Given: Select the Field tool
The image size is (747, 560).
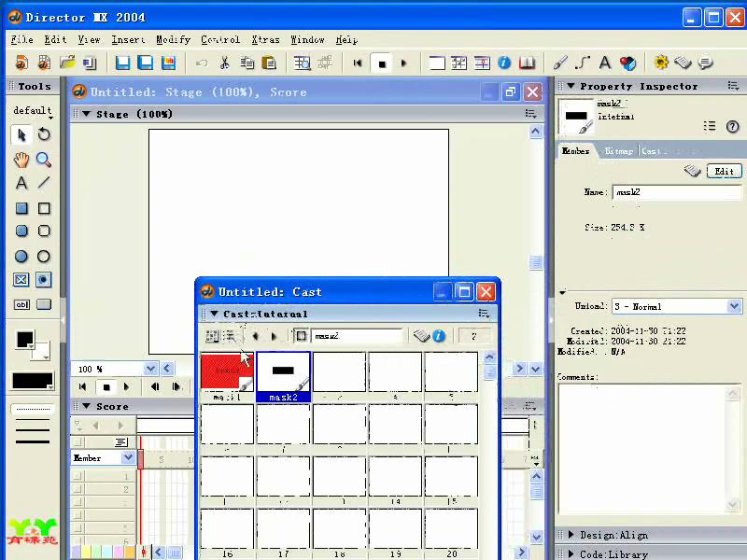Looking at the screenshot, I should [21, 305].
